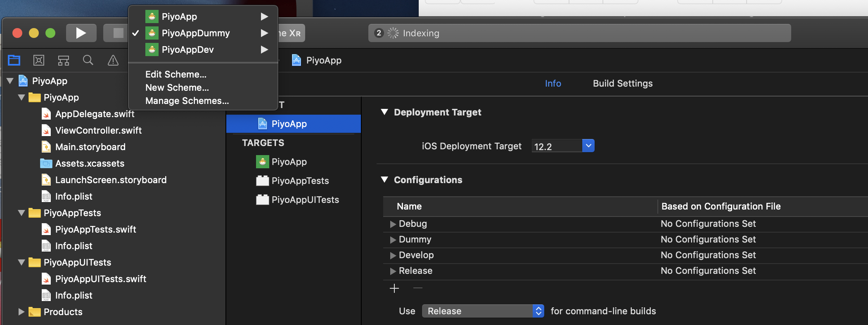Click the Name column header
Screen dimensions: 868x325
pos(520,206)
